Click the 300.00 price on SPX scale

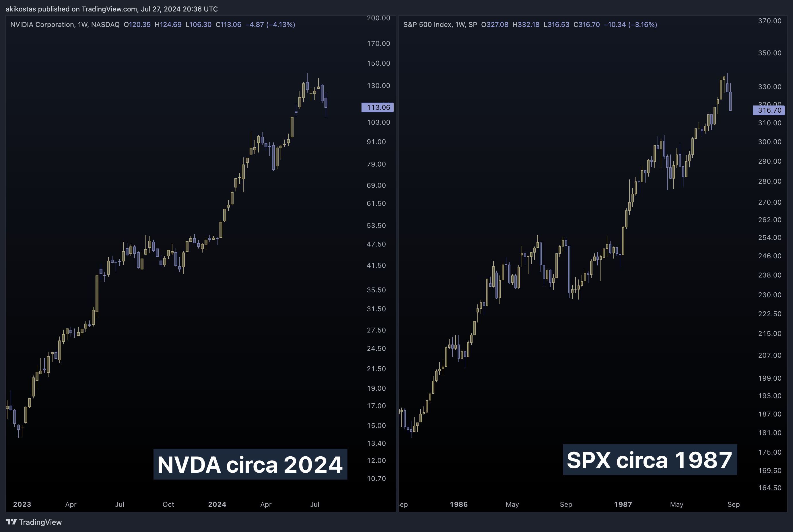(769, 142)
